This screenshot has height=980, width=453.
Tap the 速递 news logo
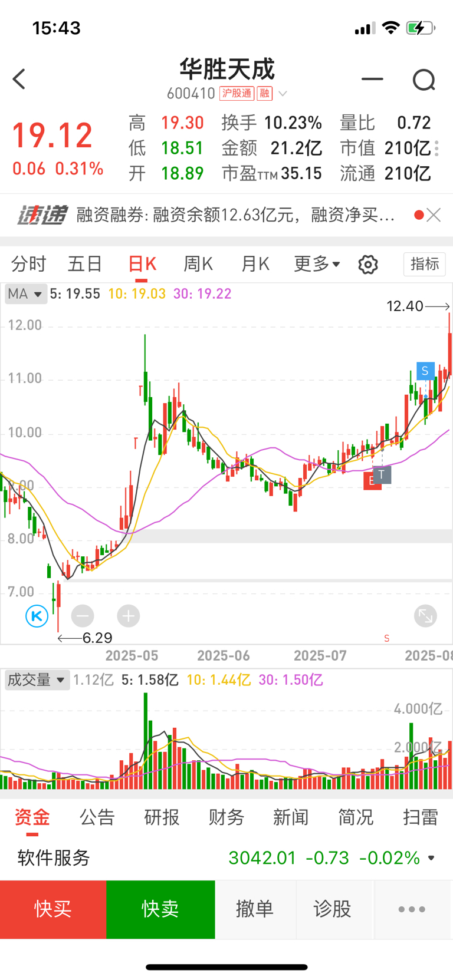[x=42, y=215]
